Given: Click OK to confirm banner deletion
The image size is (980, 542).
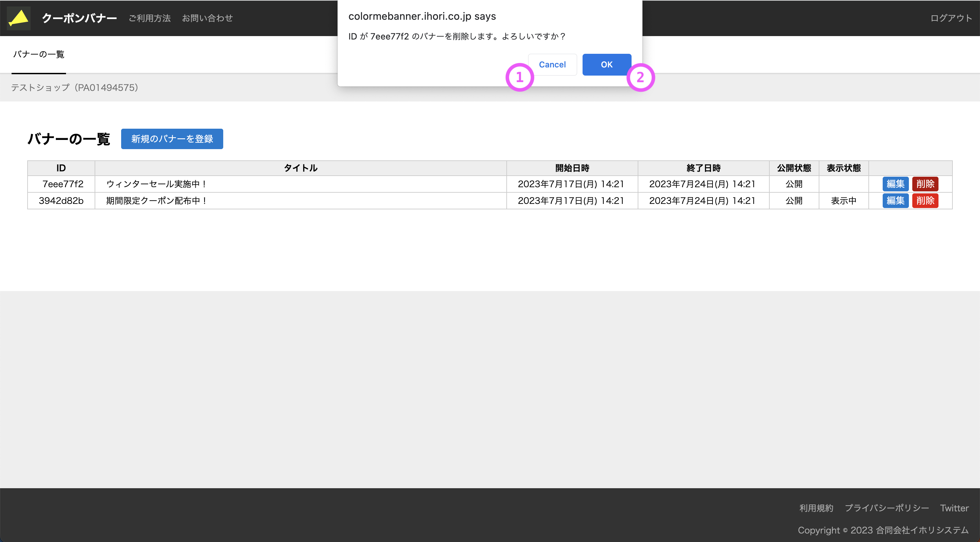Looking at the screenshot, I should click(606, 64).
